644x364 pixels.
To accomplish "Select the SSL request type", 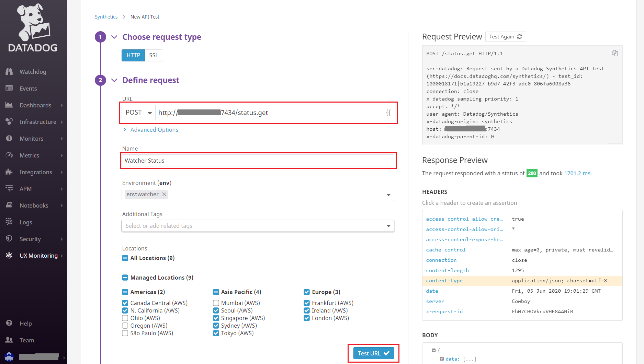I will (x=154, y=55).
